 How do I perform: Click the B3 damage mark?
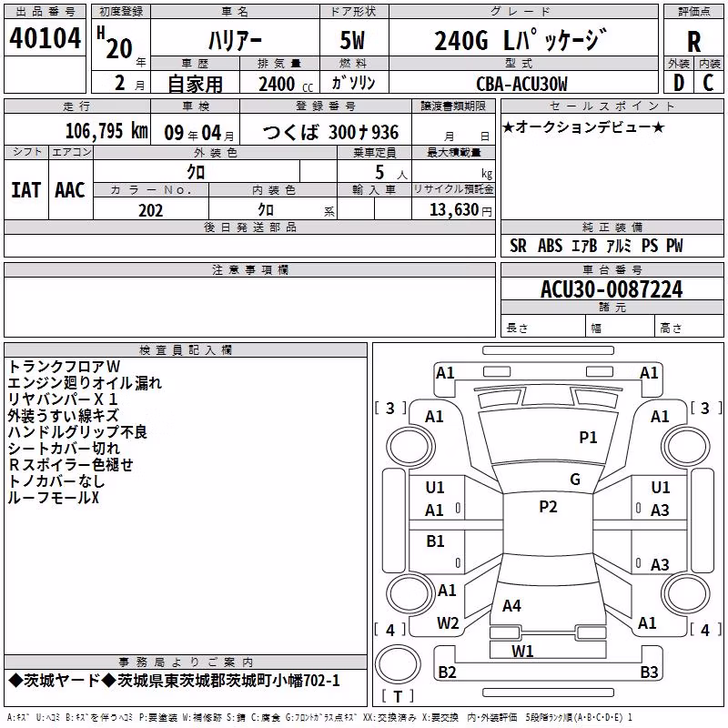tap(649, 672)
